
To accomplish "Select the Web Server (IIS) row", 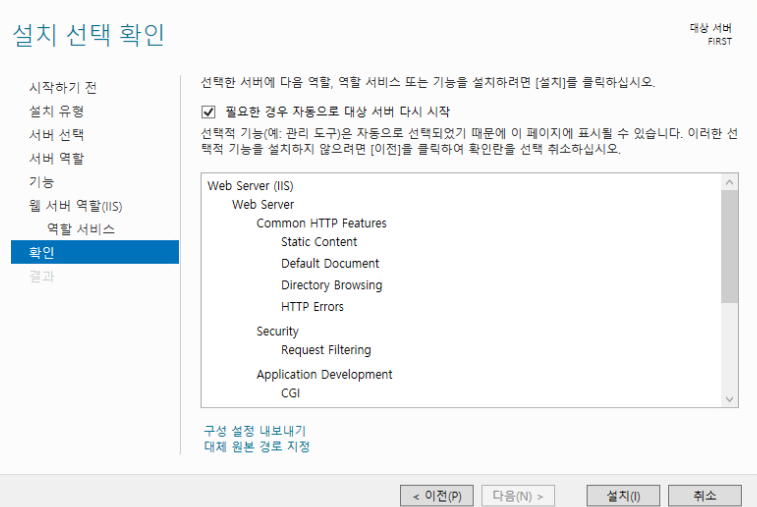I will 251,186.
